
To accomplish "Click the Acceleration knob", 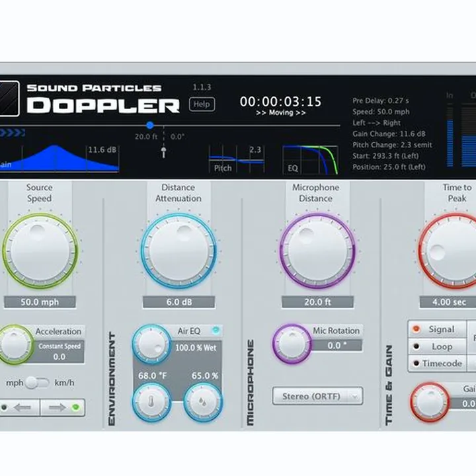I will click(x=15, y=344).
